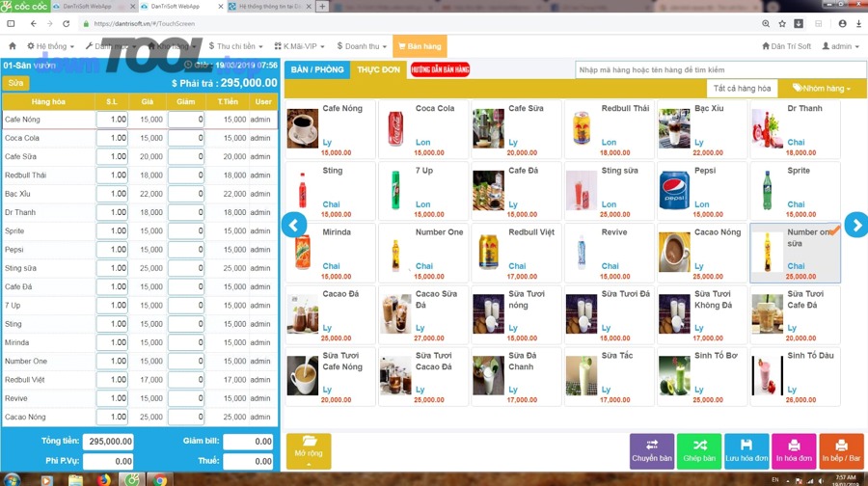Select Sting sữa row in order list
Screen dimensions: 868x486
(140, 268)
